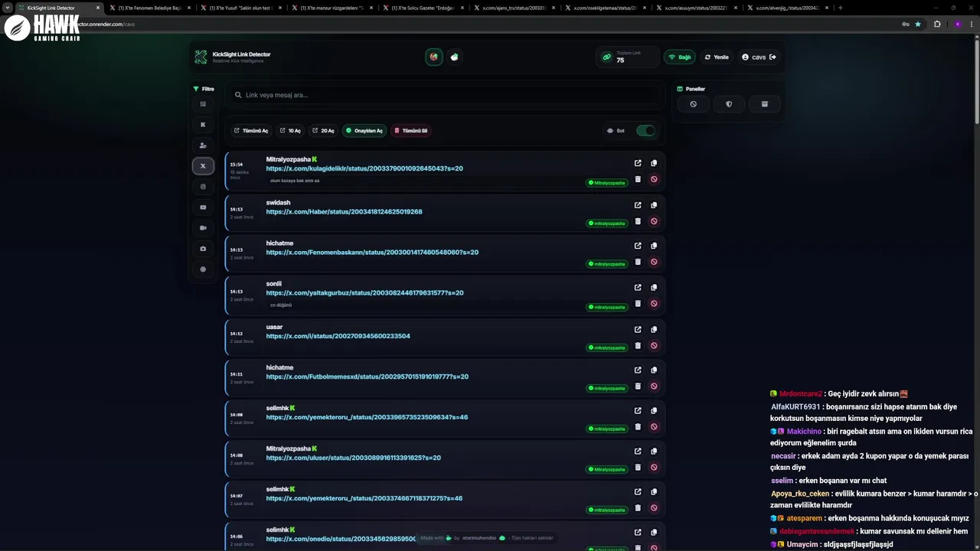Block sender of Fenomenbaskann link
Viewport: 980px width, 551px height.
[654, 262]
